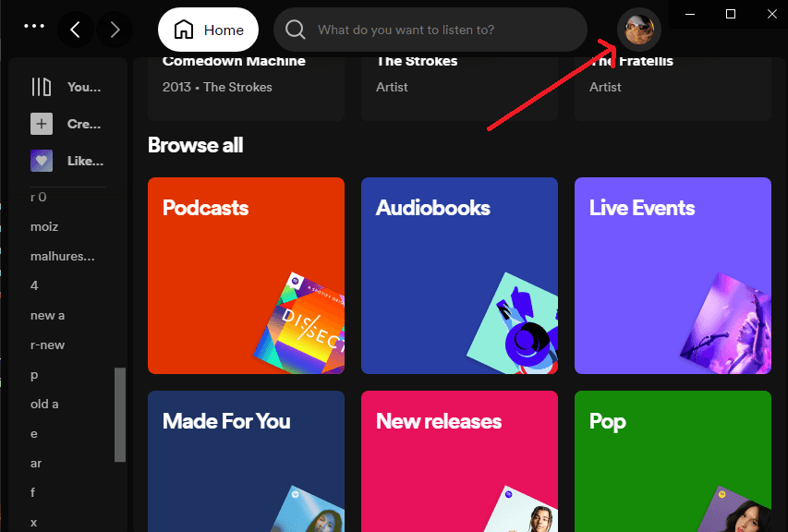The height and width of the screenshot is (532, 788).
Task: Click the sidebar scrollbar thumb
Action: point(119,415)
